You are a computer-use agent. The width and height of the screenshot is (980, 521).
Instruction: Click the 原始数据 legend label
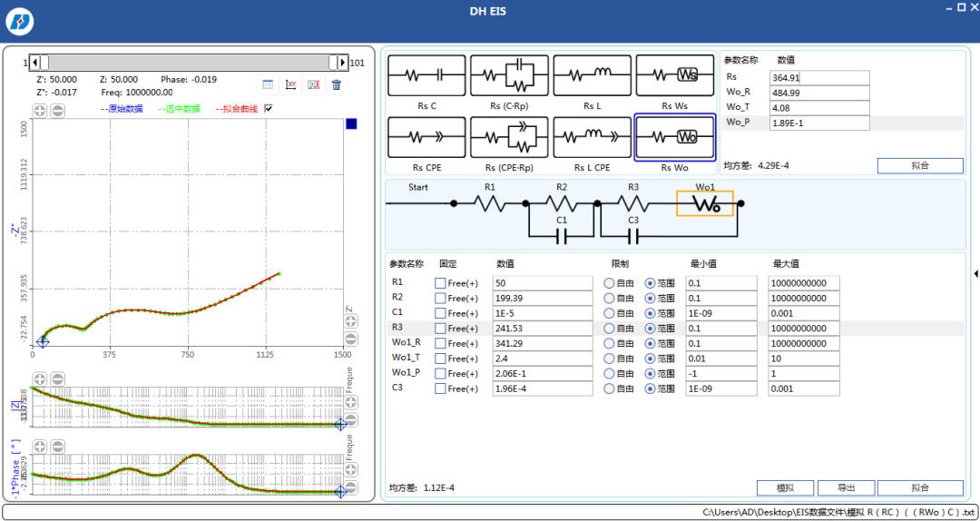(122, 109)
